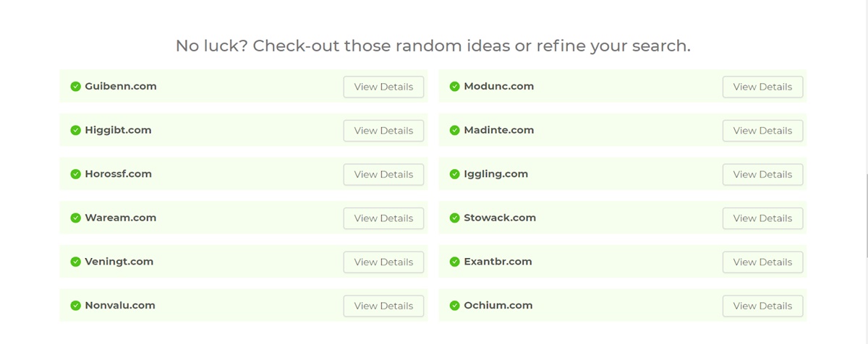
Task: Click the green check icon beside Exantbr.com
Action: point(454,262)
